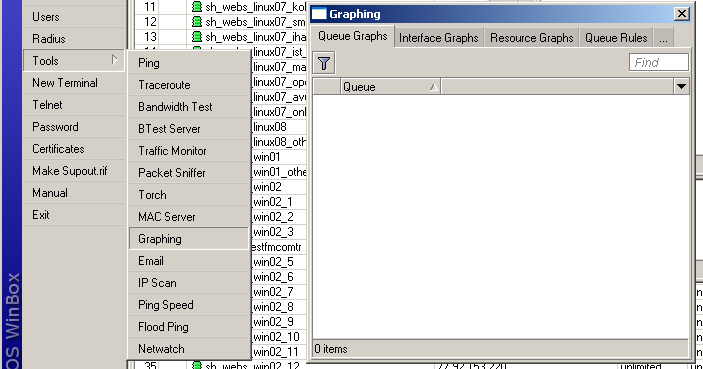Open Password in the sidebar menu
Viewport: 703px width, 369px height.
[74, 126]
